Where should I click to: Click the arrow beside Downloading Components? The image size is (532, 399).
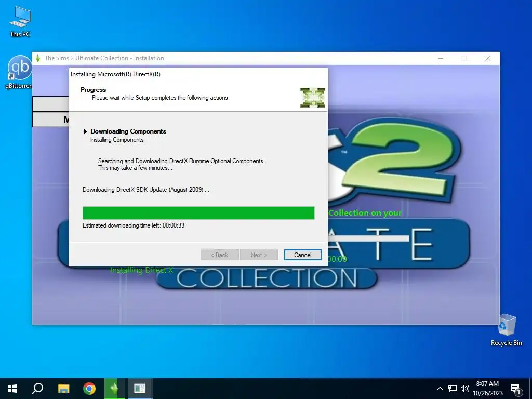pyautogui.click(x=85, y=131)
